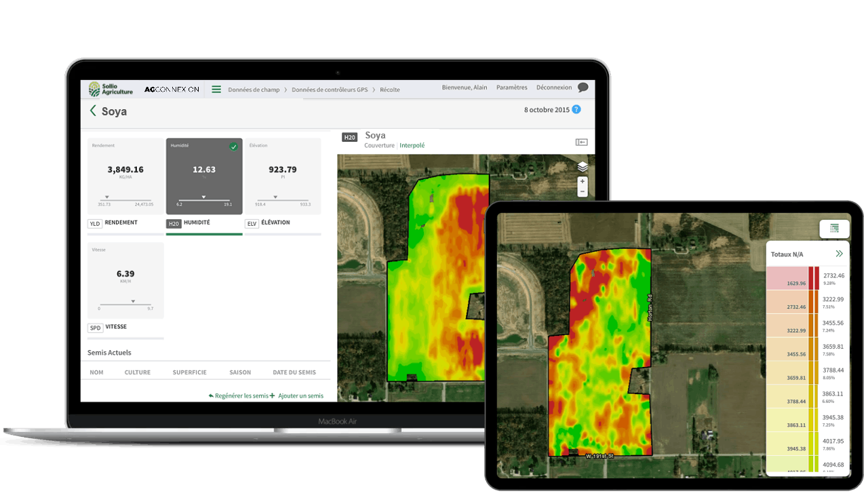
Task: Select the Vitesse data card
Action: point(126,280)
